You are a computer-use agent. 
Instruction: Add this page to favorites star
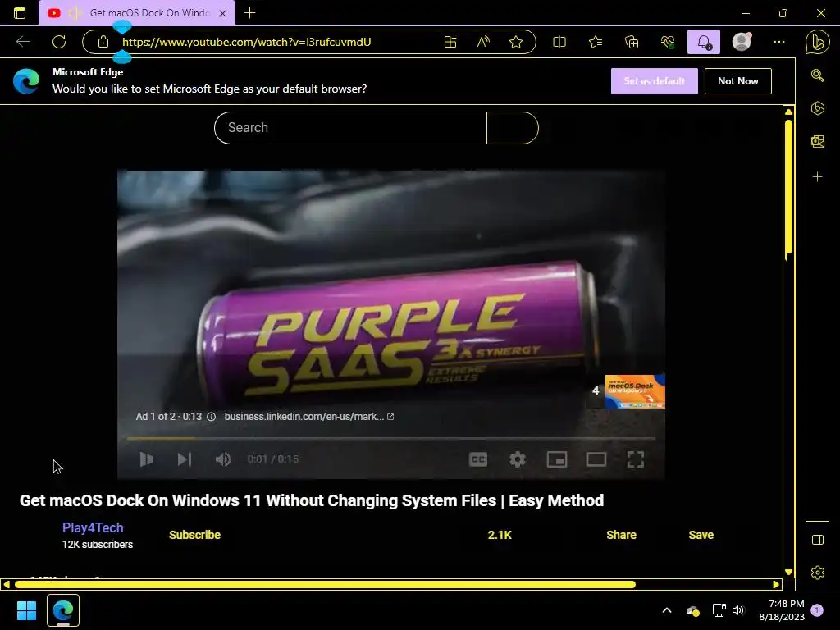pos(516,42)
